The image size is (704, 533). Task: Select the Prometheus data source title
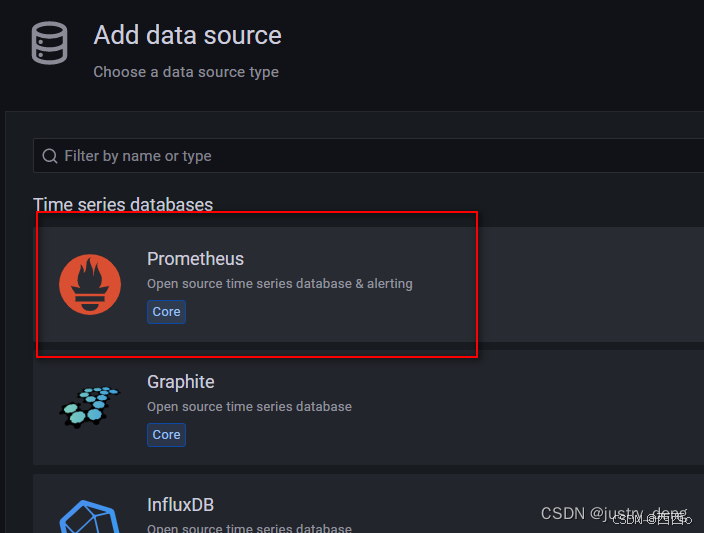coord(195,259)
